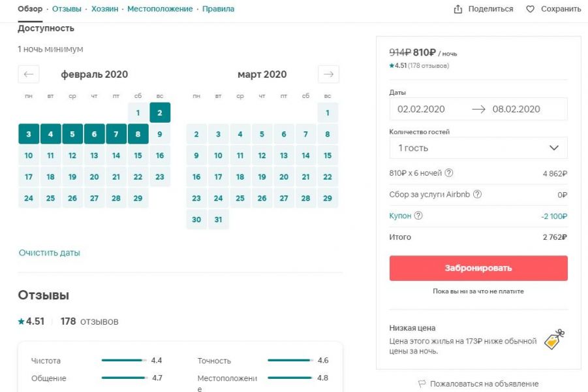Click help icon next to nightly price breakdown

pos(449,174)
